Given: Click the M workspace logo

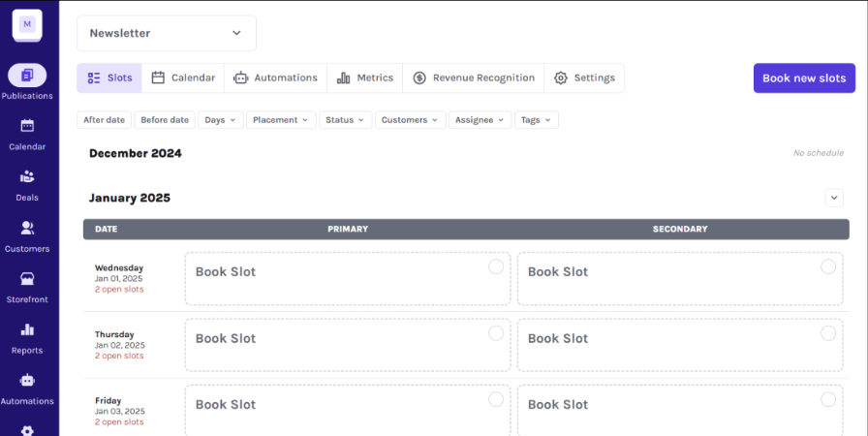Looking at the screenshot, I should 27,25.
